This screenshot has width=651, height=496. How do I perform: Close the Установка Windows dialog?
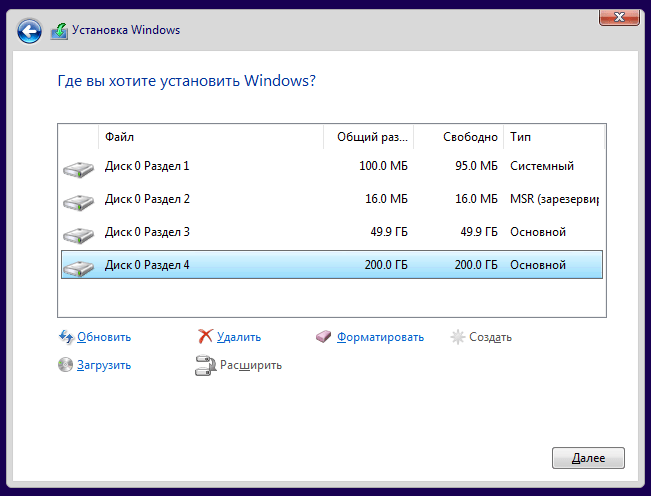tap(619, 17)
